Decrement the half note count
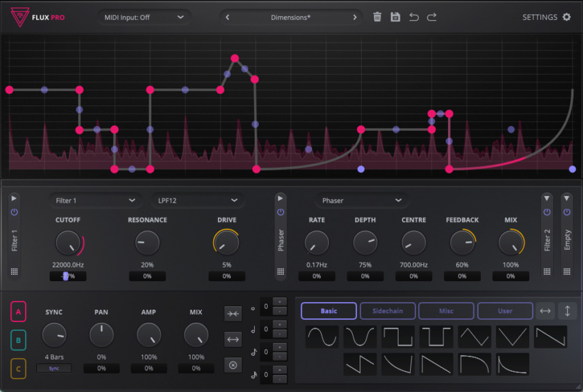The image size is (583, 392). point(280,333)
